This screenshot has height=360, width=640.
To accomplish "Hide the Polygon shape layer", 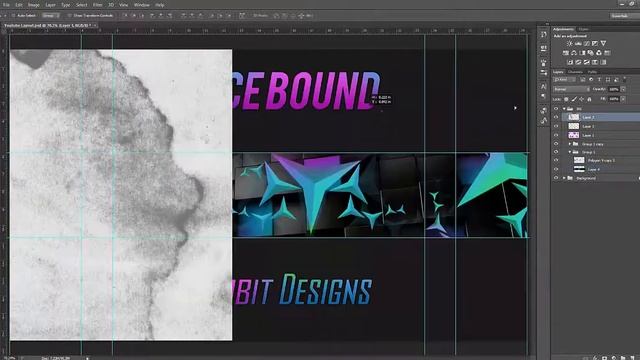I will (556, 160).
